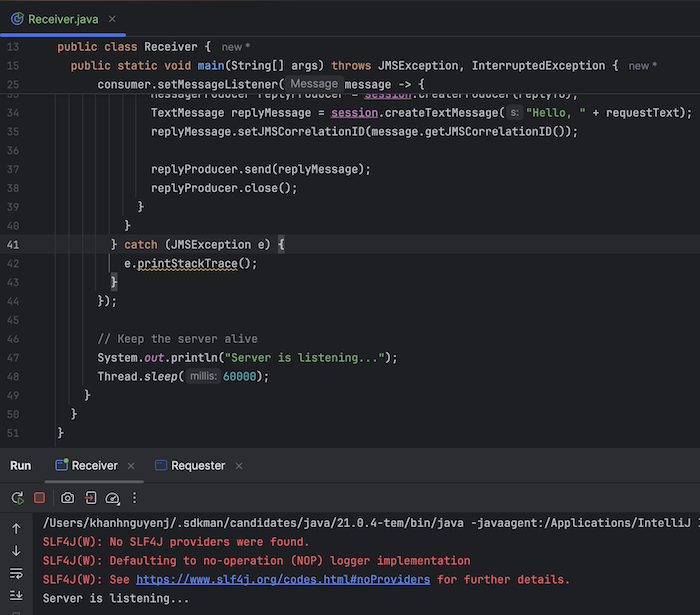Click printStackTrace warning text on line 42
The width and height of the screenshot is (700, 615).
pyautogui.click(x=187, y=264)
